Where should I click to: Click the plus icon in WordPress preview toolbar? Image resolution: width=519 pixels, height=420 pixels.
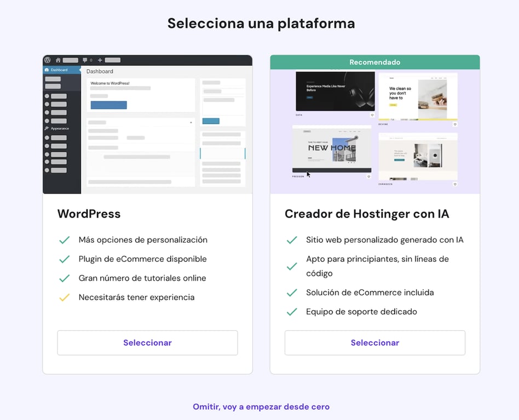coord(100,60)
